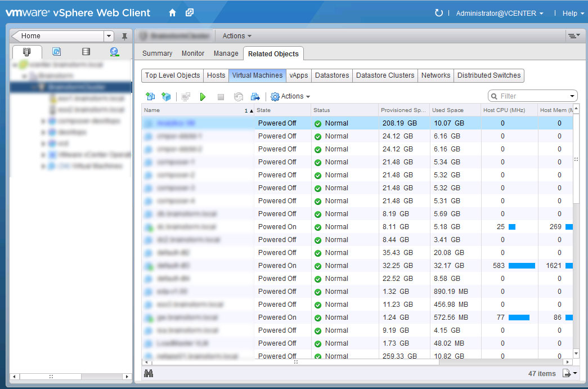Show related Hosts list

[x=216, y=75]
